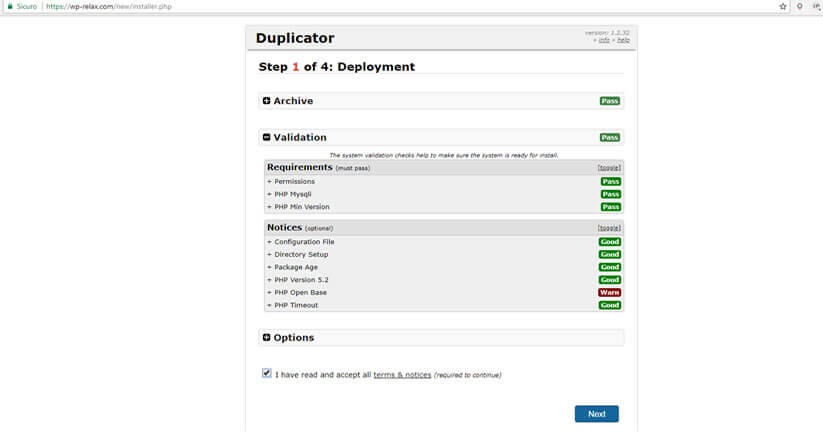Open the help link in header
The image size is (823, 432).
pyautogui.click(x=623, y=40)
